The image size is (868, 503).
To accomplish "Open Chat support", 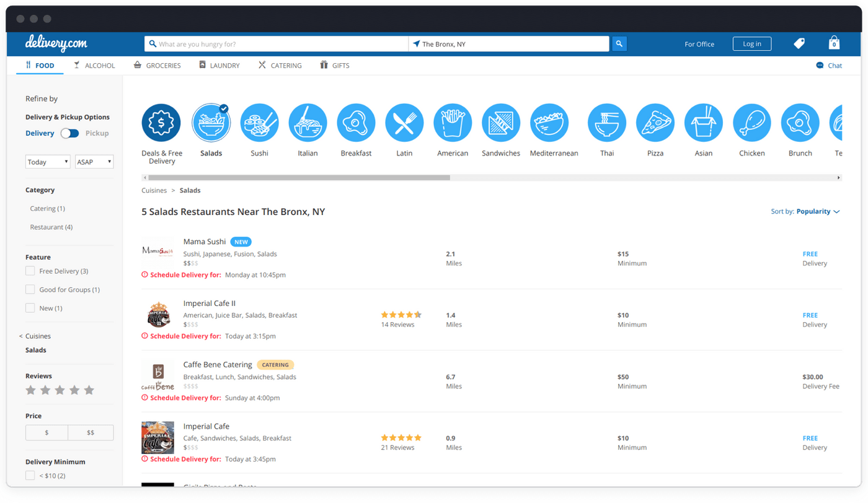I will click(829, 65).
